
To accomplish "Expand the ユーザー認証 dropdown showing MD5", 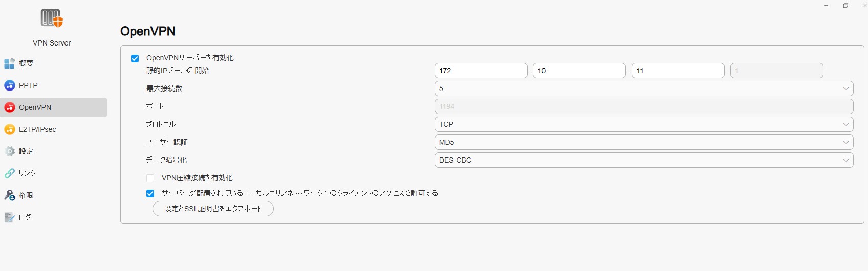I will click(x=643, y=142).
